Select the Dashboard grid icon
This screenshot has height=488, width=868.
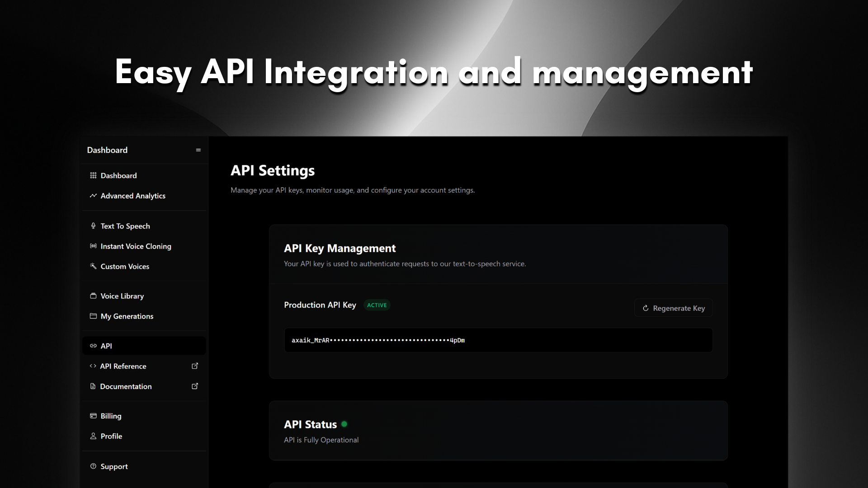[93, 175]
